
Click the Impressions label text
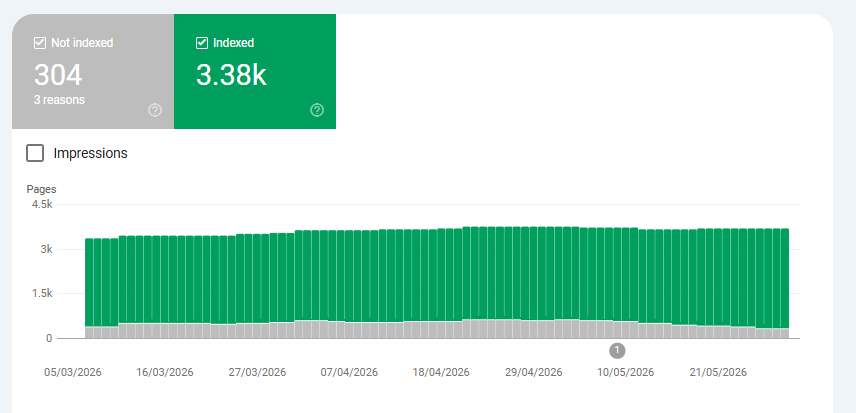[x=91, y=153]
